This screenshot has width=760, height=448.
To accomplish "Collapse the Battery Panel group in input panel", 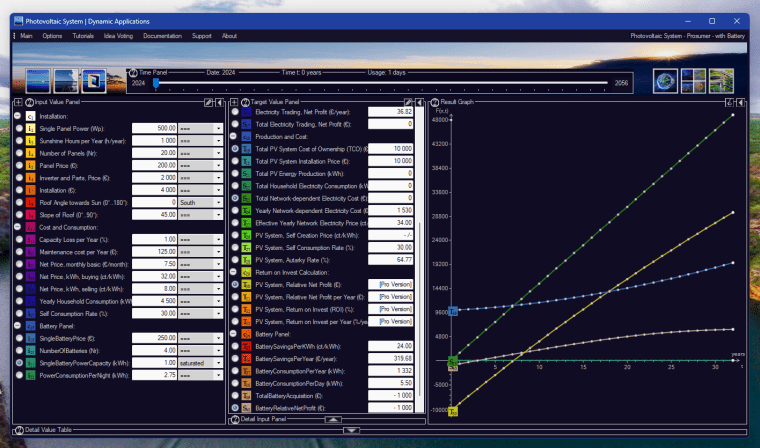I will point(17,326).
